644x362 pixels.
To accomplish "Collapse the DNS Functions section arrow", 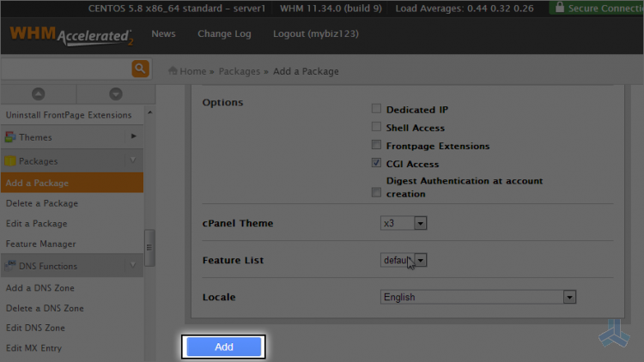I will 133,265.
